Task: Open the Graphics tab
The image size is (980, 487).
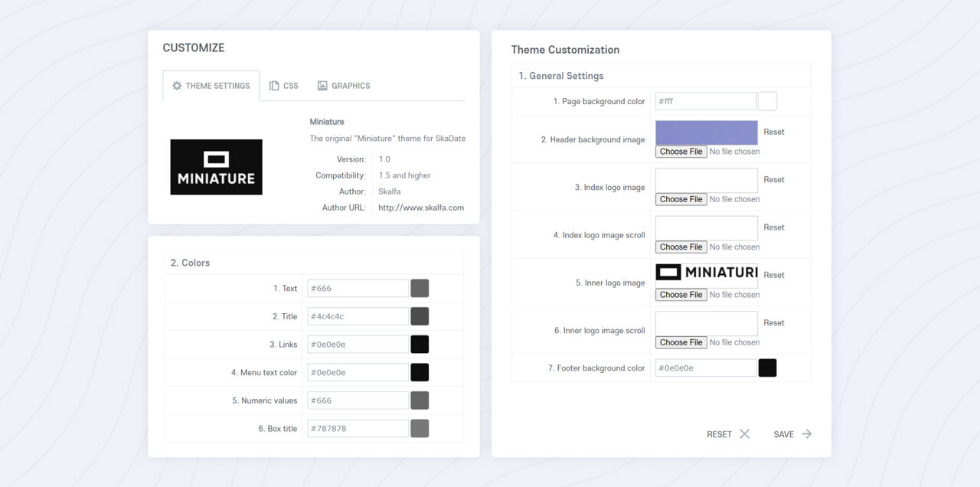Action: click(x=344, y=86)
